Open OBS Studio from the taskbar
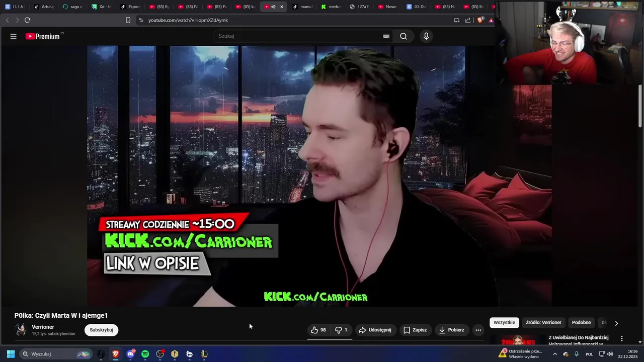644x362 pixels. click(x=160, y=354)
